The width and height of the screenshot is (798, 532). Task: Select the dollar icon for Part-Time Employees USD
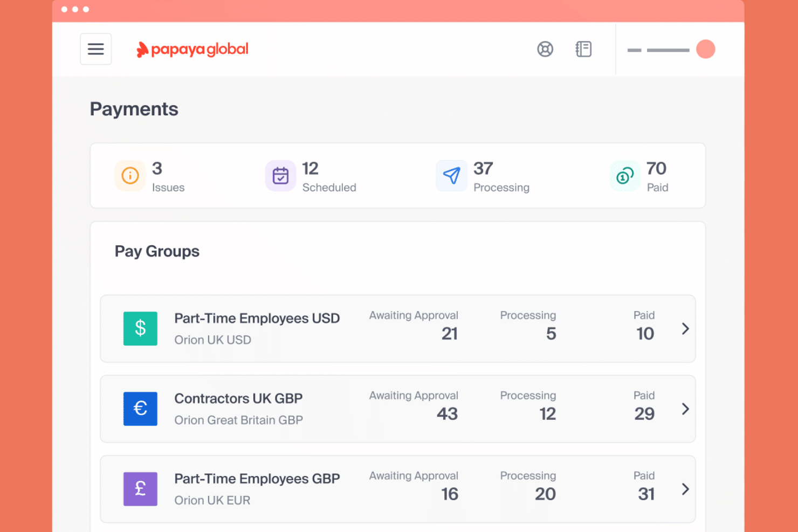coord(140,328)
